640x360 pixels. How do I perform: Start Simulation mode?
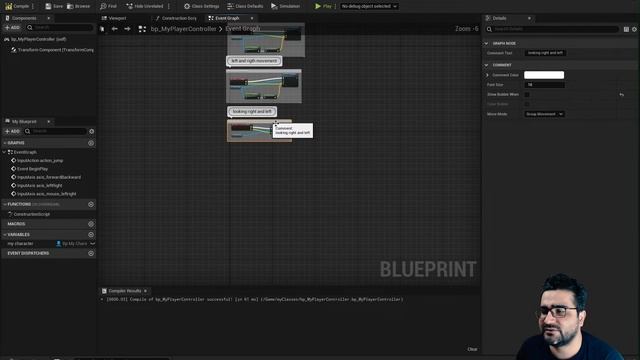(x=286, y=6)
